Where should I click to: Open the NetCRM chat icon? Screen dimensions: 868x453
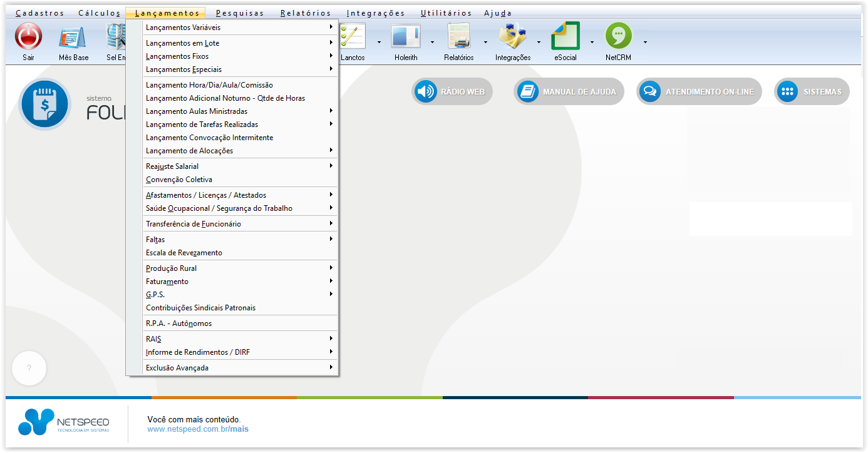click(x=618, y=36)
